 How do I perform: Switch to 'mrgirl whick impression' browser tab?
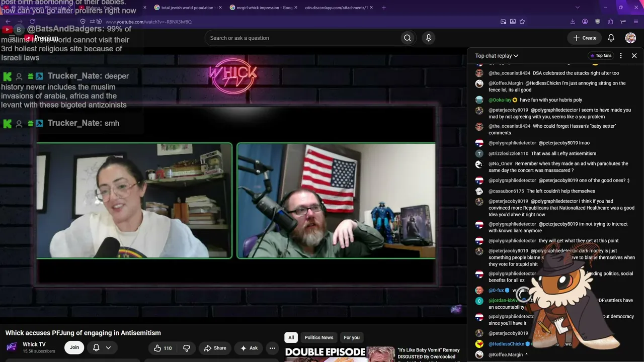261,8
